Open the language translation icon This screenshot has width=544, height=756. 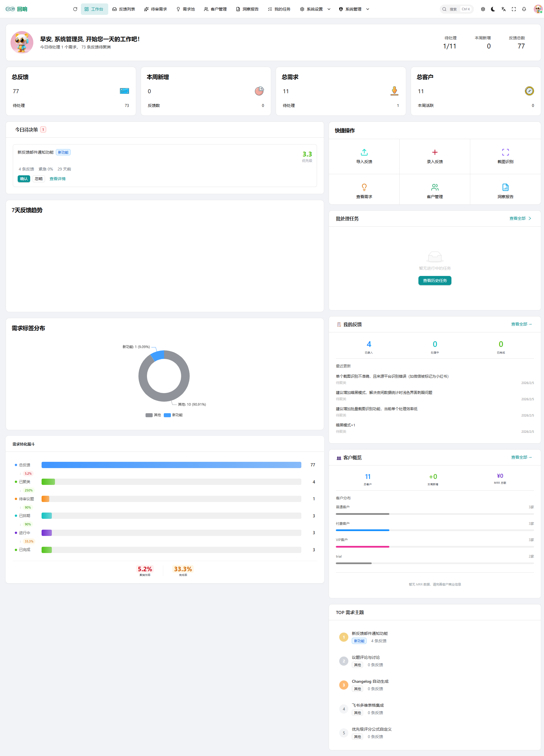[x=503, y=9]
